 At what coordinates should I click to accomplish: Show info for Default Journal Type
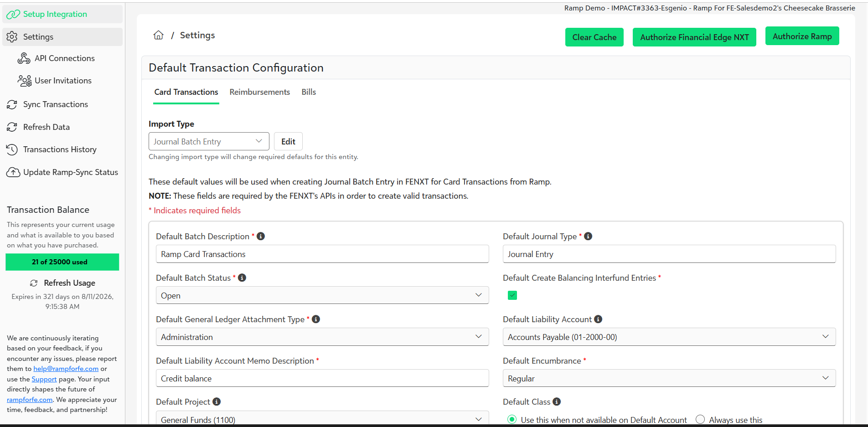[588, 236]
